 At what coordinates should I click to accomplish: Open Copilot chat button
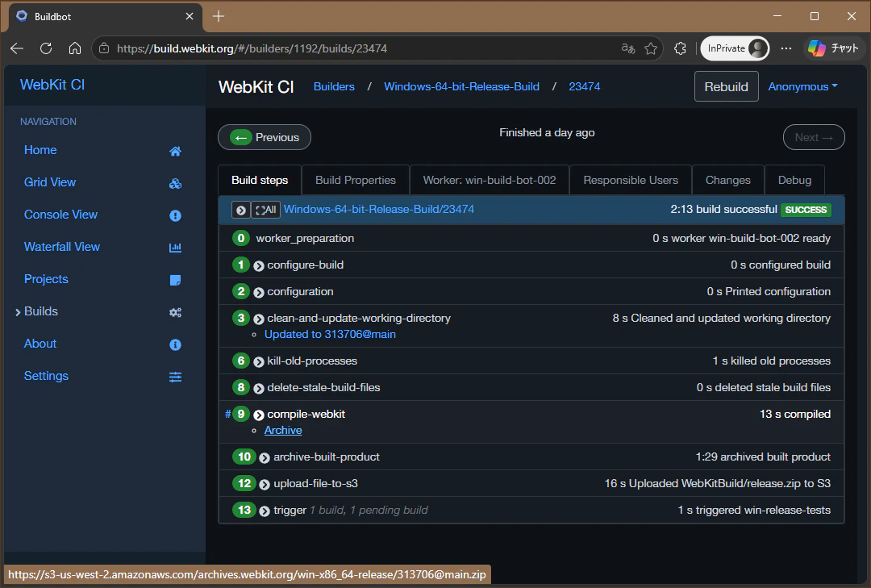click(833, 48)
